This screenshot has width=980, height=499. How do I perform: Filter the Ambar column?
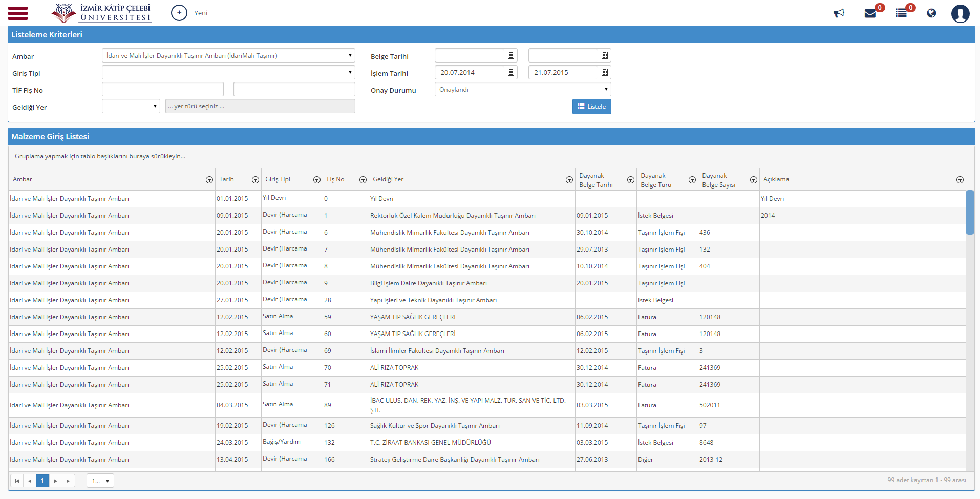coord(209,180)
